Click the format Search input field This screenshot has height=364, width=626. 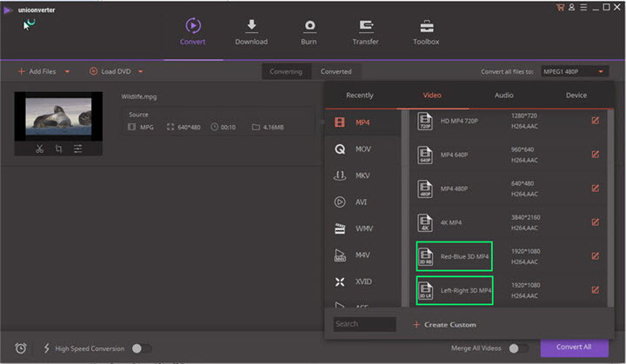pyautogui.click(x=363, y=324)
